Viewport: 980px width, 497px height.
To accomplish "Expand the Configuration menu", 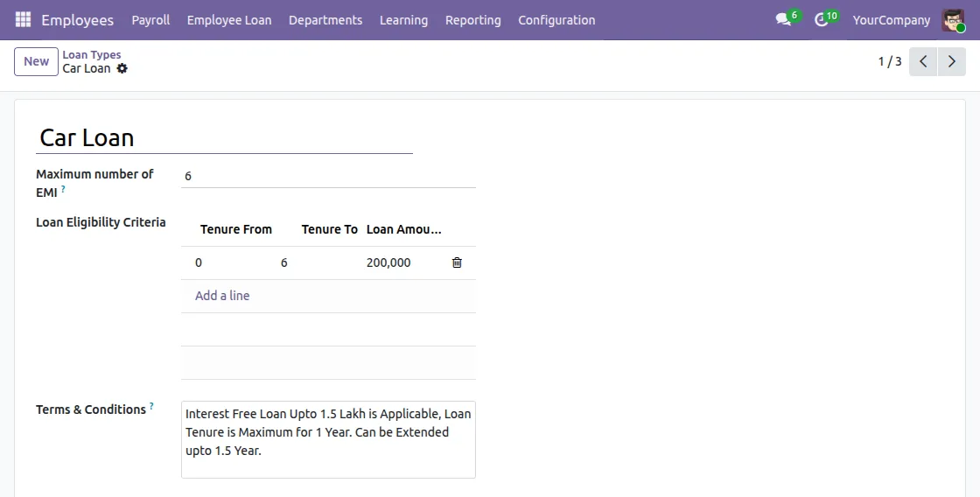I will 556,20.
